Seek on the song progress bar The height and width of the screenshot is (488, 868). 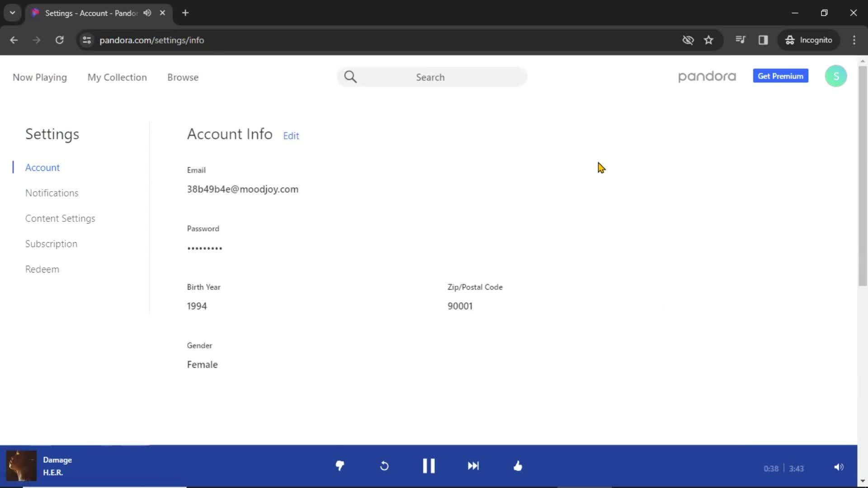pos(429,487)
